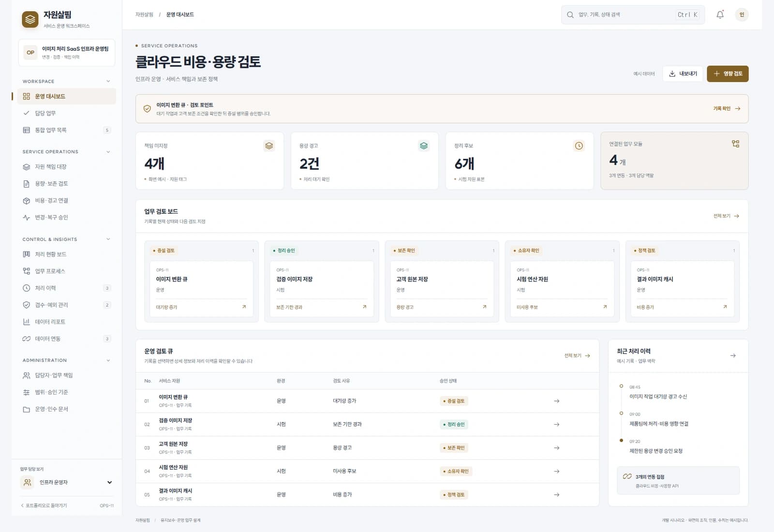
Task: Click the 정리 승인 status badge in queue
Action: (454, 425)
